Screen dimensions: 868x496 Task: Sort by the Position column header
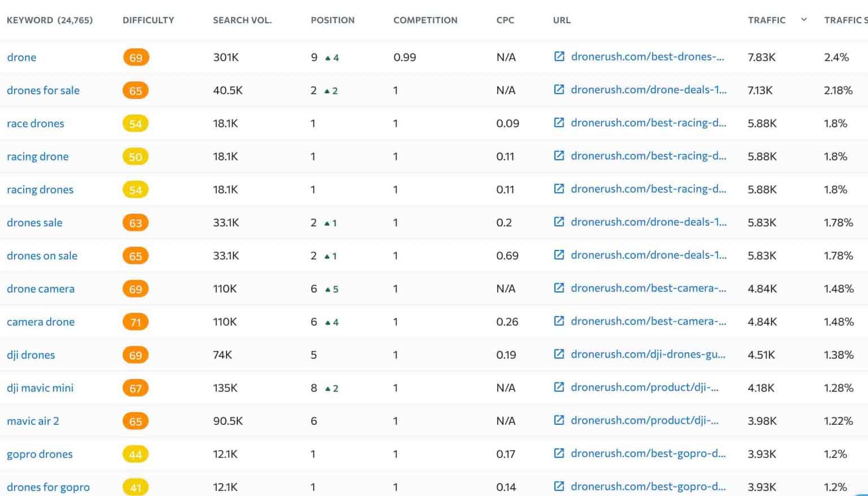[332, 20]
